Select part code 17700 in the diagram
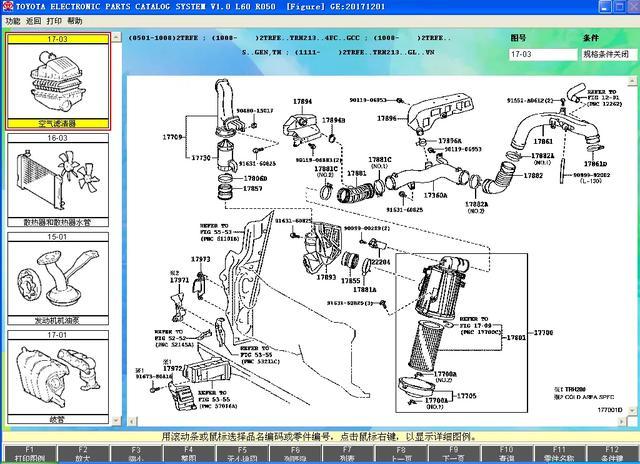 click(543, 333)
